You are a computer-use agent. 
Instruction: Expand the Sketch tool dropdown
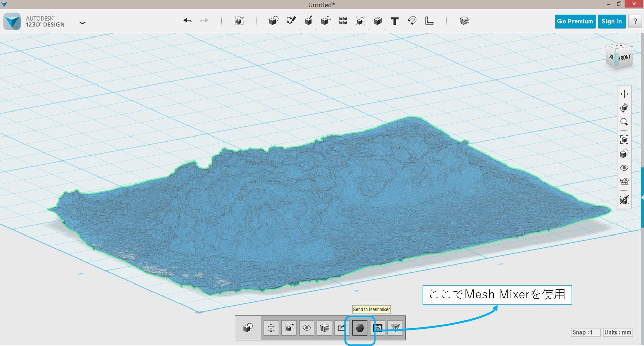pos(291,21)
